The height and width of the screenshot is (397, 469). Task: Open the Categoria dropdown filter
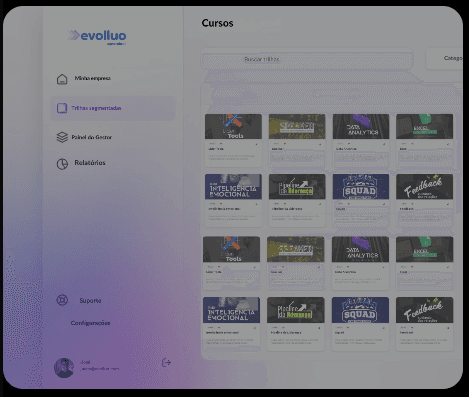click(x=445, y=59)
